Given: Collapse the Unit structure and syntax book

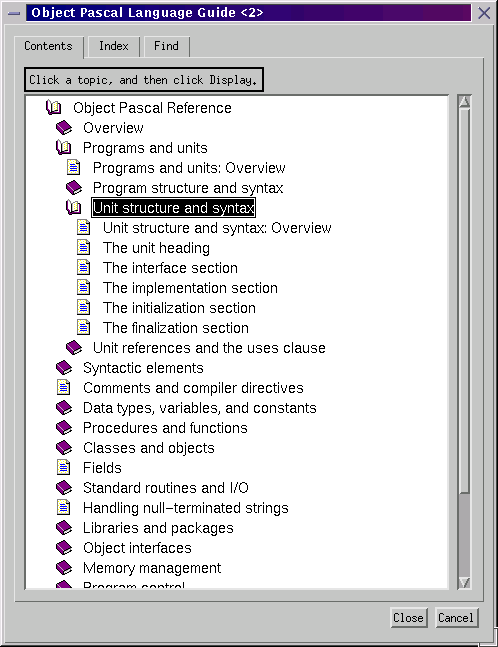Looking at the screenshot, I should (x=74, y=207).
